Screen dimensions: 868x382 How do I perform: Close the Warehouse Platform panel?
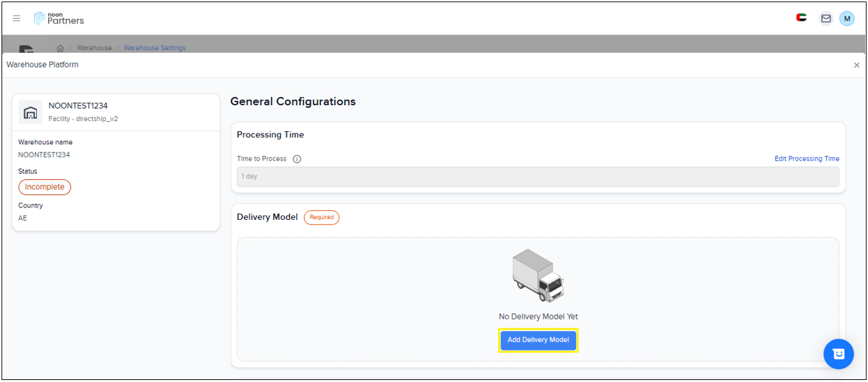click(856, 65)
